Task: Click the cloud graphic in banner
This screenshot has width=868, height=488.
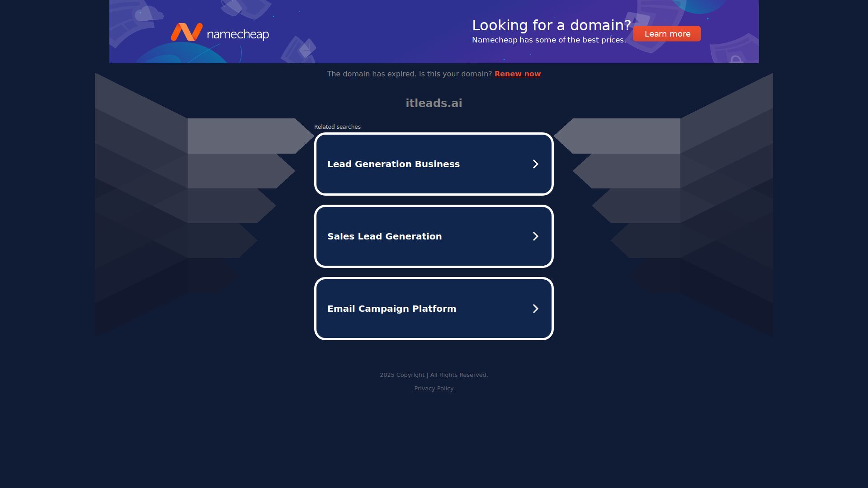Action: (x=149, y=14)
